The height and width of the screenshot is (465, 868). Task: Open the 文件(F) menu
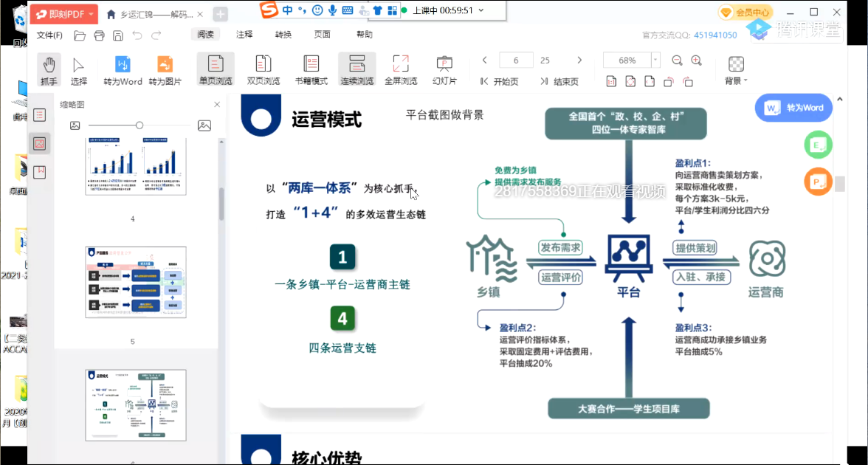tap(49, 35)
